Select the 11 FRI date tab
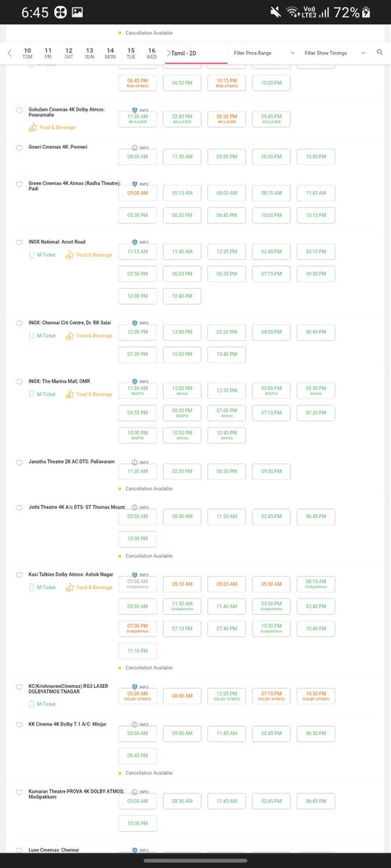The image size is (391, 868). (48, 54)
